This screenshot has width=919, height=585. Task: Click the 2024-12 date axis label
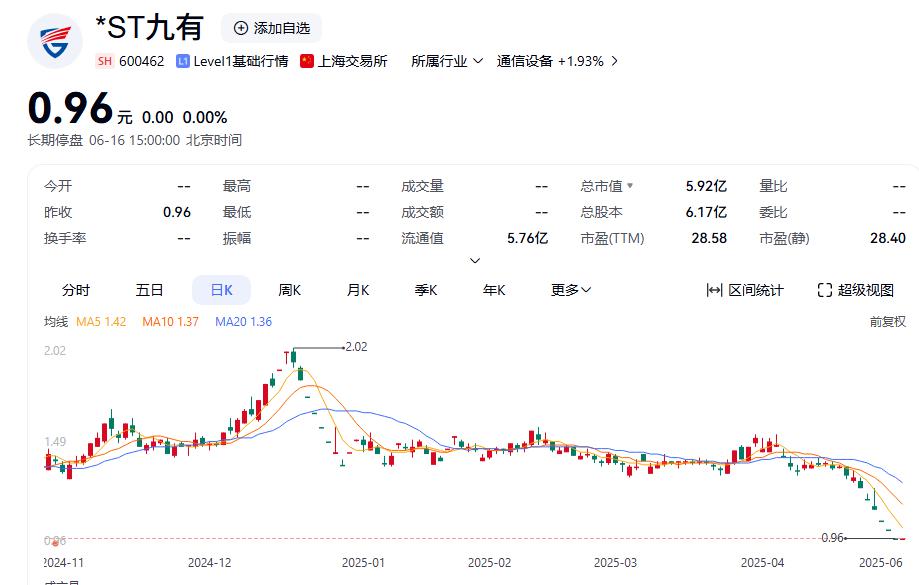click(210, 563)
